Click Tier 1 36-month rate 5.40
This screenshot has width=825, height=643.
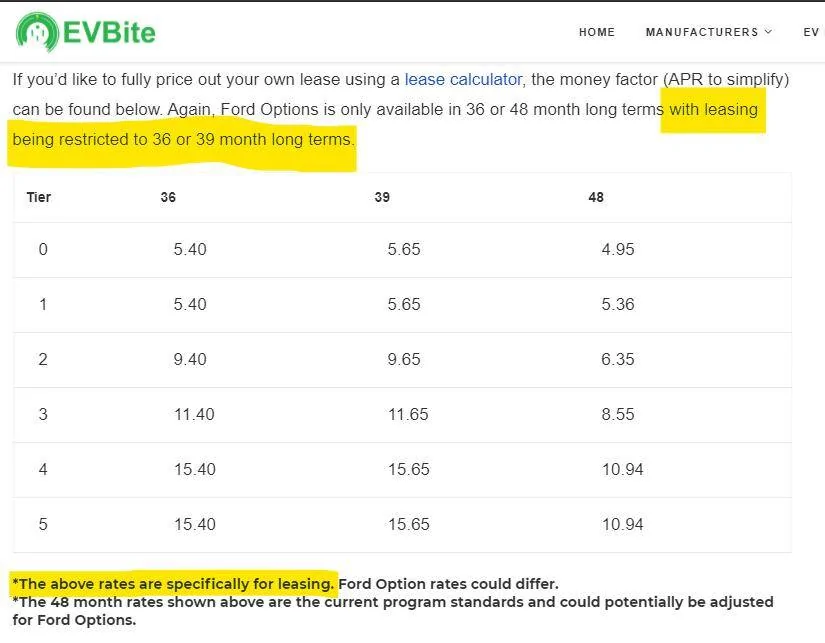pos(190,304)
